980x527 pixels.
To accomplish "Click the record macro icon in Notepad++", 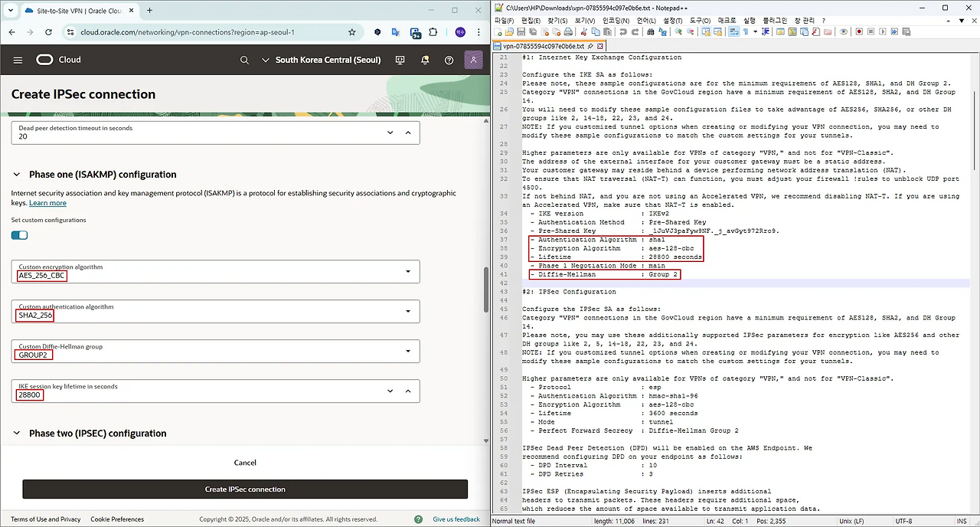I will click(x=859, y=32).
